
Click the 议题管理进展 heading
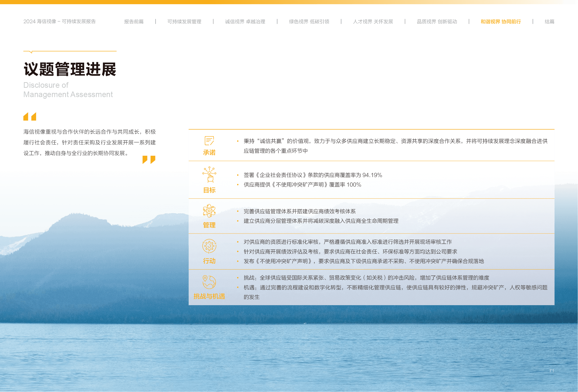tap(70, 69)
